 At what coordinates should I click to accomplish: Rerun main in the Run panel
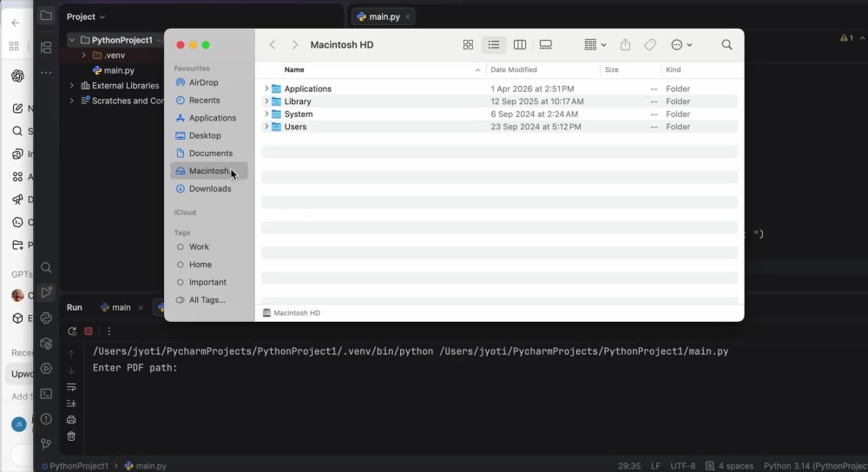(72, 331)
